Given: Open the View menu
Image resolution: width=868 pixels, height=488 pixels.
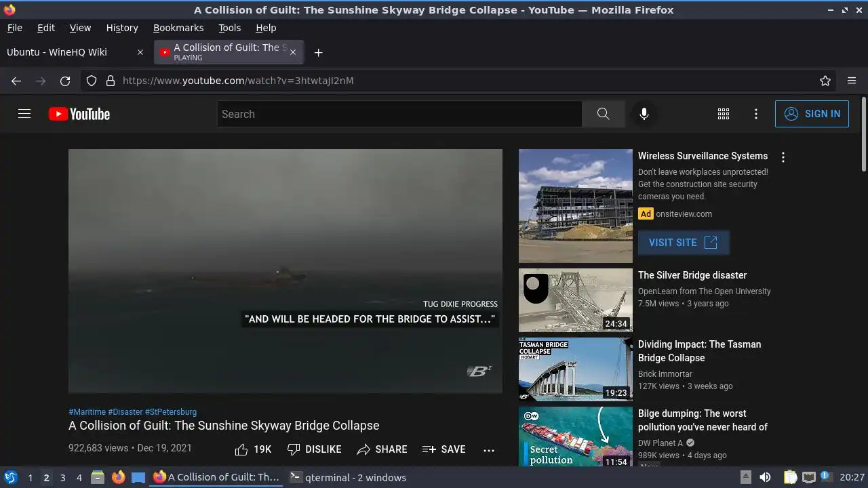Looking at the screenshot, I should pos(80,28).
